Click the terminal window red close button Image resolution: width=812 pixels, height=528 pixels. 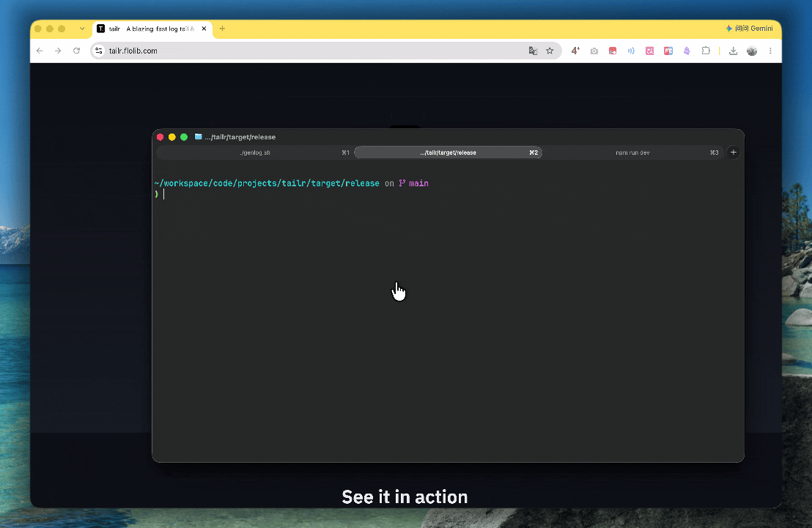click(x=160, y=137)
